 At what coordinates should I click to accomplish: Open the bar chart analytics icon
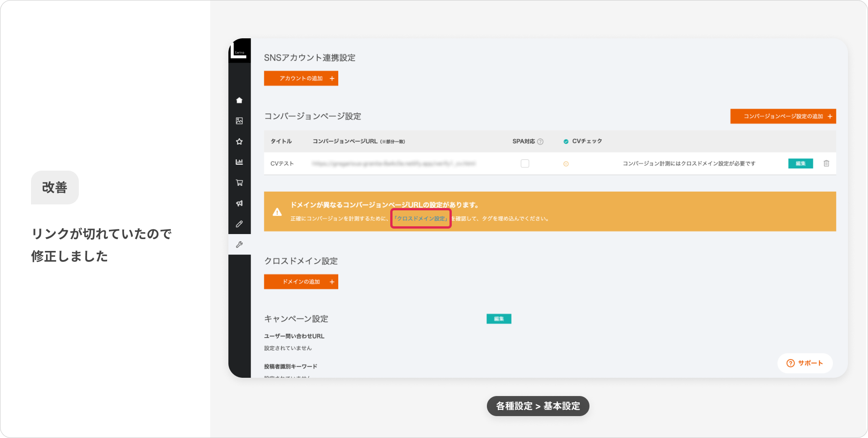click(x=239, y=162)
